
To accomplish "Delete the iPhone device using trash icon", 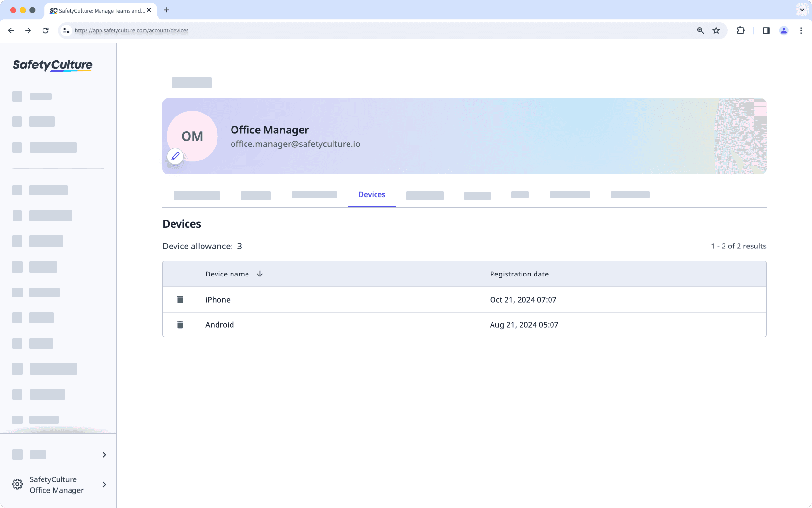I will coord(180,299).
